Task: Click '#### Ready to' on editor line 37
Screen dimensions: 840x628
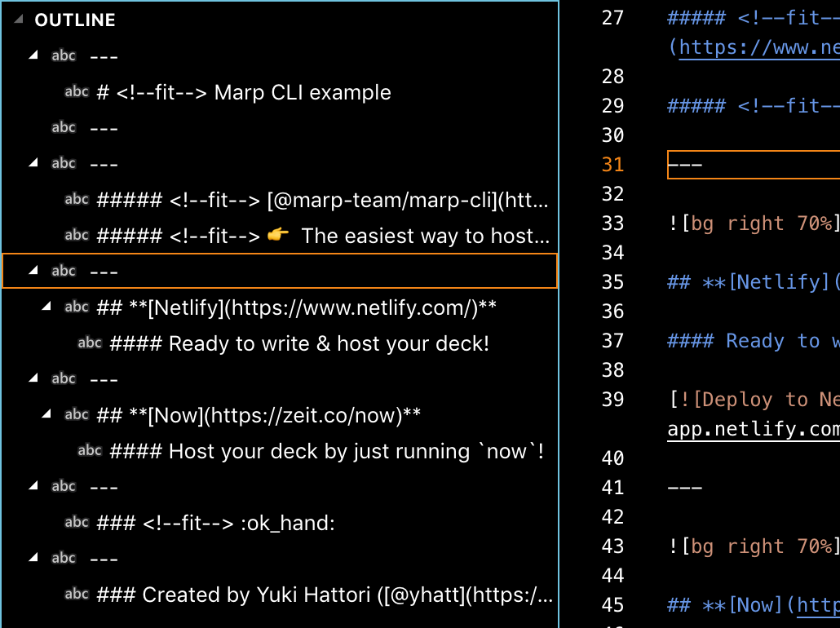Action: (754, 341)
